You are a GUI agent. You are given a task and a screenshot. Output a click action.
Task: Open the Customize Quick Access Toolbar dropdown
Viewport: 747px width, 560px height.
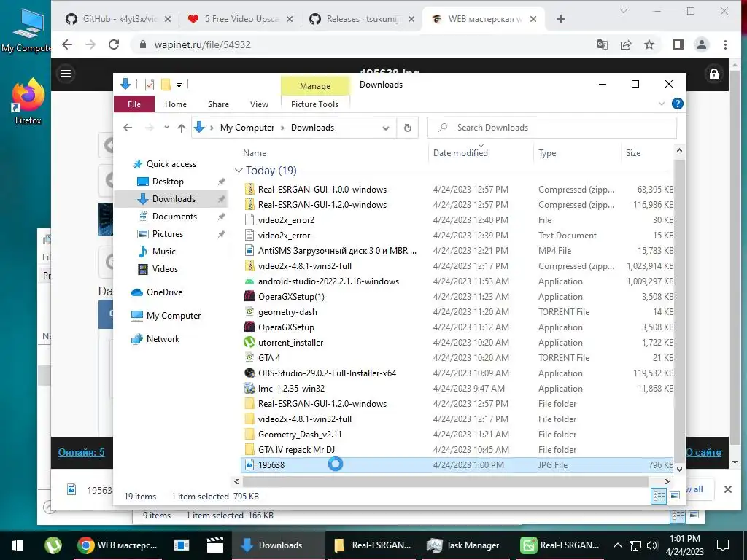[x=179, y=85]
